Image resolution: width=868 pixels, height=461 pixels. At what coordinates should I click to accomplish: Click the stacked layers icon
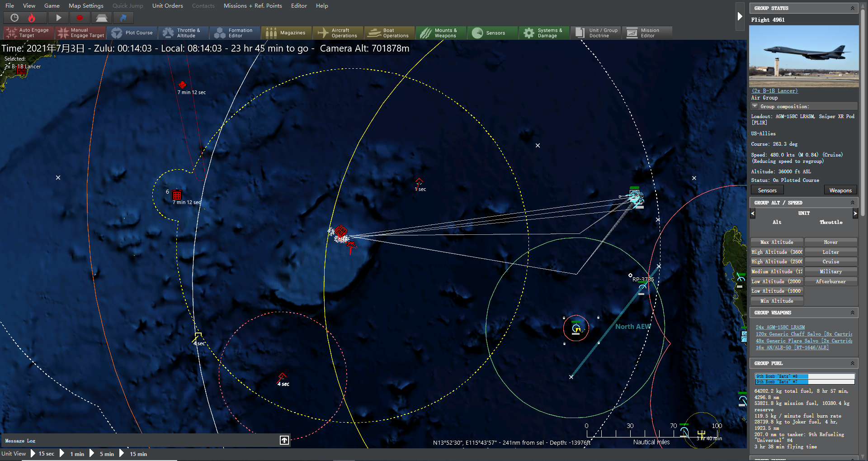tap(102, 18)
